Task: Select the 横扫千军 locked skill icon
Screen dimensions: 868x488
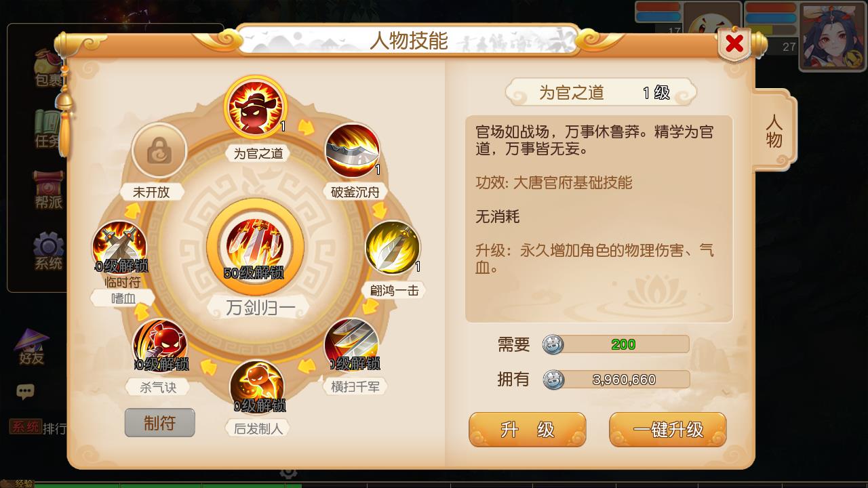Action: 352,346
